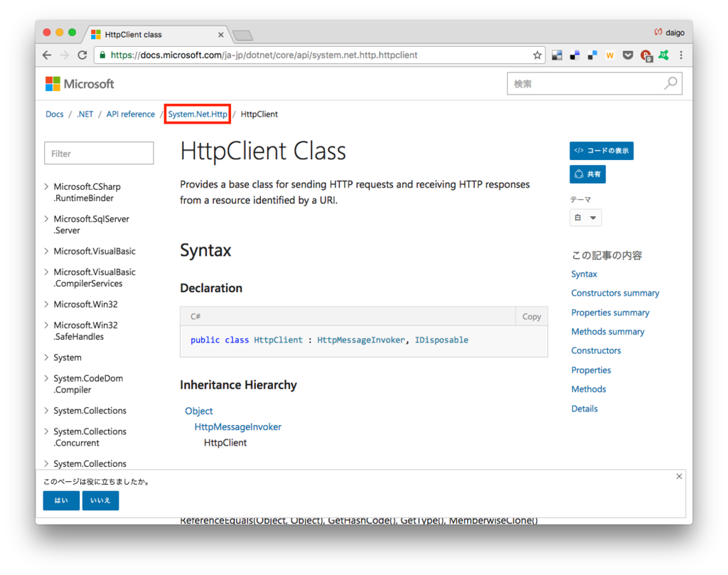Bookmark this page with the star icon
This screenshot has height=575, width=728.
coord(537,55)
